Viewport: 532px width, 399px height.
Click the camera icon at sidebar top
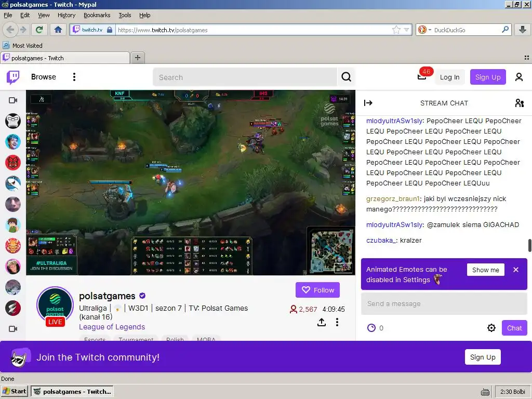point(13,100)
